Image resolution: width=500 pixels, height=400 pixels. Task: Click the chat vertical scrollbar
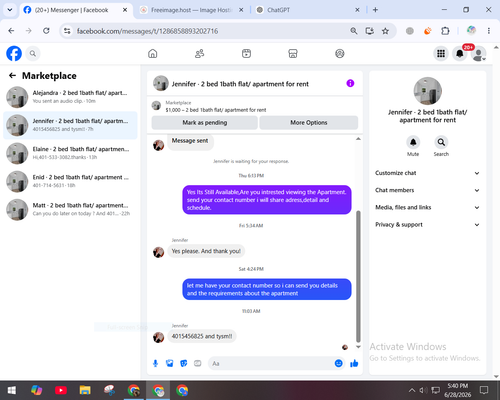pos(358,276)
